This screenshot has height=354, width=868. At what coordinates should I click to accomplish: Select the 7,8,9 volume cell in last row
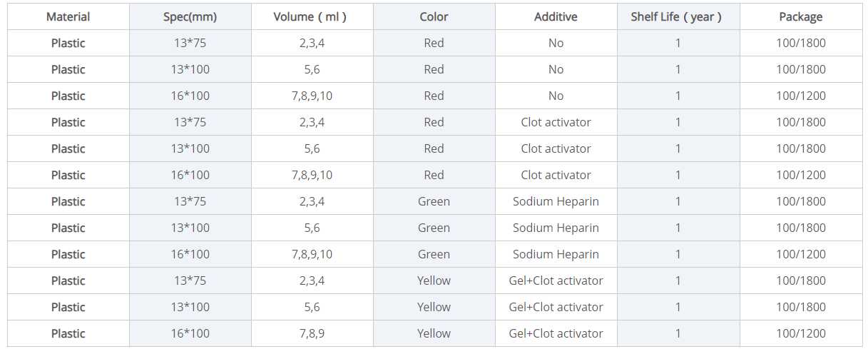click(x=312, y=333)
